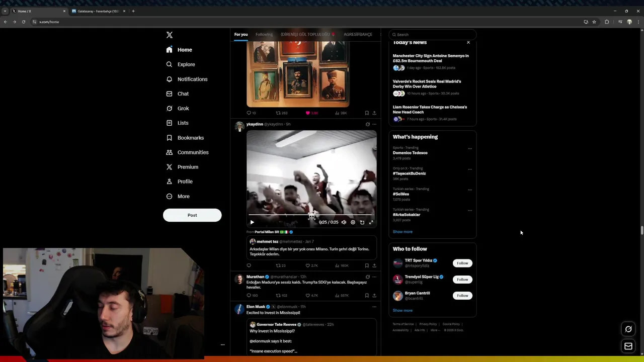
Task: Switch to the Following tab
Action: 264,34
